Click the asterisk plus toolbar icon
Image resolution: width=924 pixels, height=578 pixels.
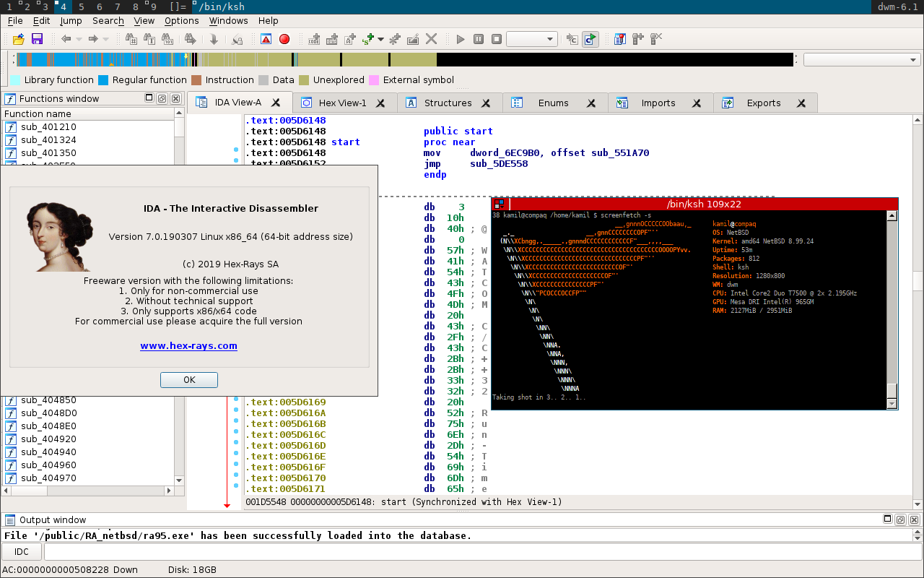[395, 39]
